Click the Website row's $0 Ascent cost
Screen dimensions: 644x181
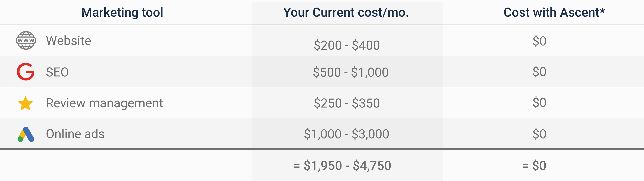tap(539, 41)
